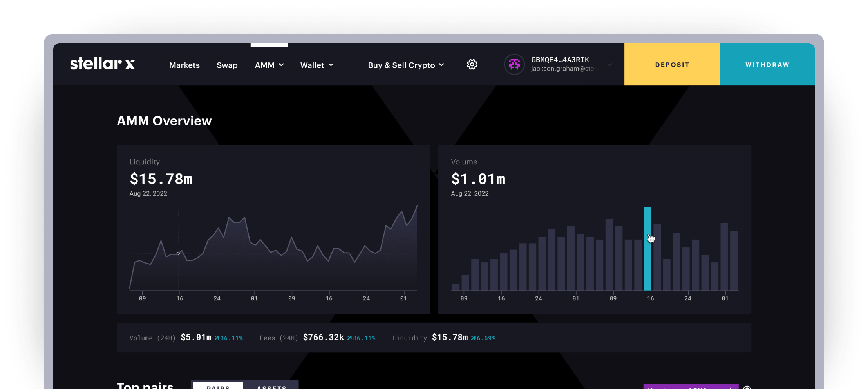Click the yellow DEPOSIT button
Screen dimensions: 868x389
point(672,64)
